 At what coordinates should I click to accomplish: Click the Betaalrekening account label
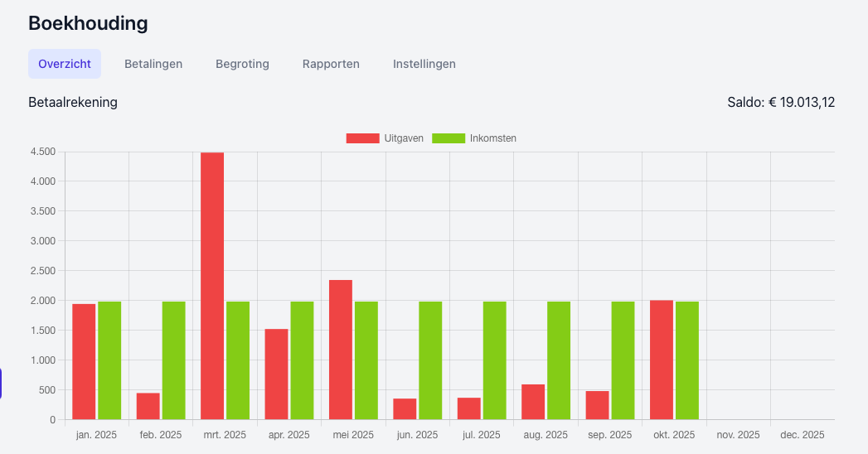tap(73, 103)
